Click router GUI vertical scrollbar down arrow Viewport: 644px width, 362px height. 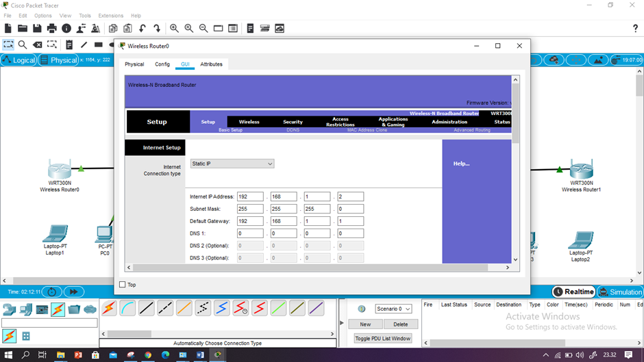[515, 259]
